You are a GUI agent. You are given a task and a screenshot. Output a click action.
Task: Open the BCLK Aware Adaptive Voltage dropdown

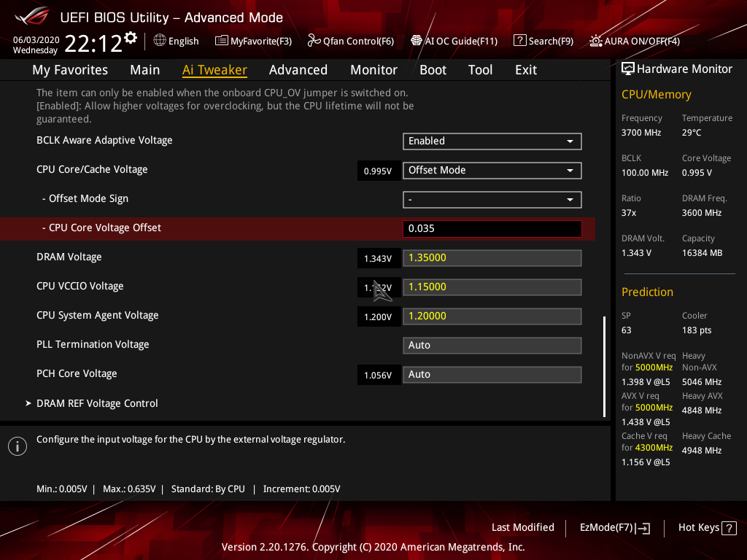492,141
